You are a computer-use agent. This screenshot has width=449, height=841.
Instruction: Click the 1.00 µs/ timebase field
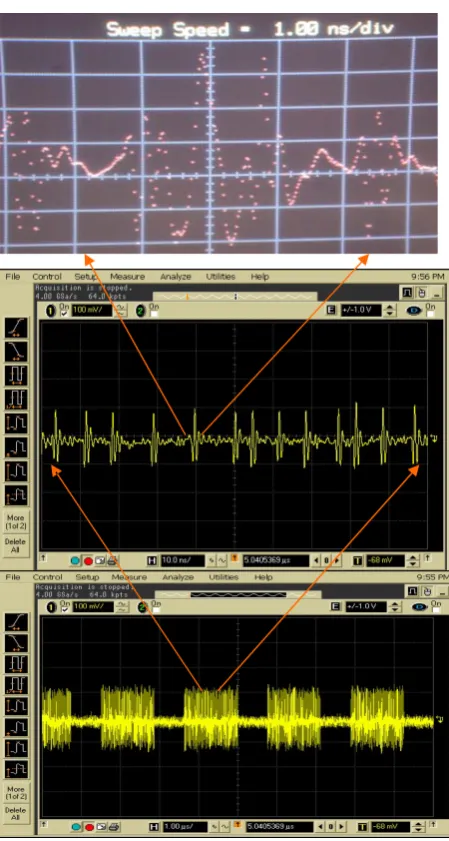click(x=185, y=827)
